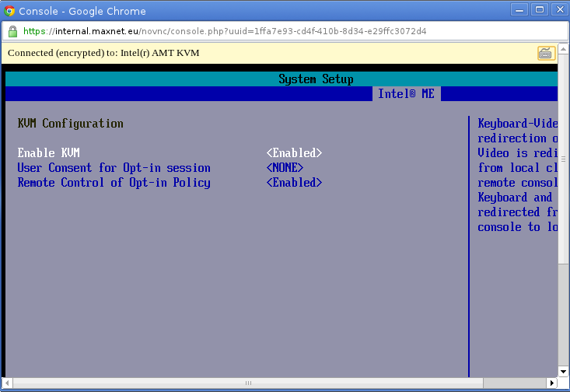This screenshot has height=392, width=570.
Task: Click the Keyboard-Video help text
Action: [518, 175]
